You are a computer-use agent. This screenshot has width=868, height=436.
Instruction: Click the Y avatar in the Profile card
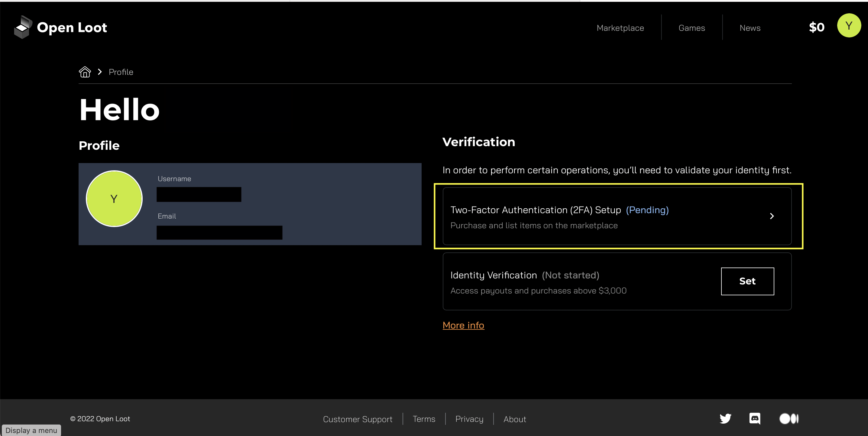(114, 199)
